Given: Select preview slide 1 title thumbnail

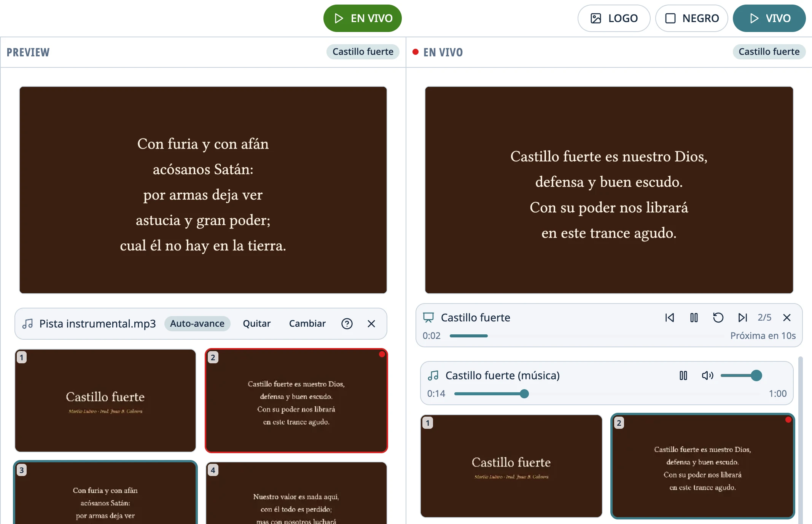Looking at the screenshot, I should (x=105, y=401).
